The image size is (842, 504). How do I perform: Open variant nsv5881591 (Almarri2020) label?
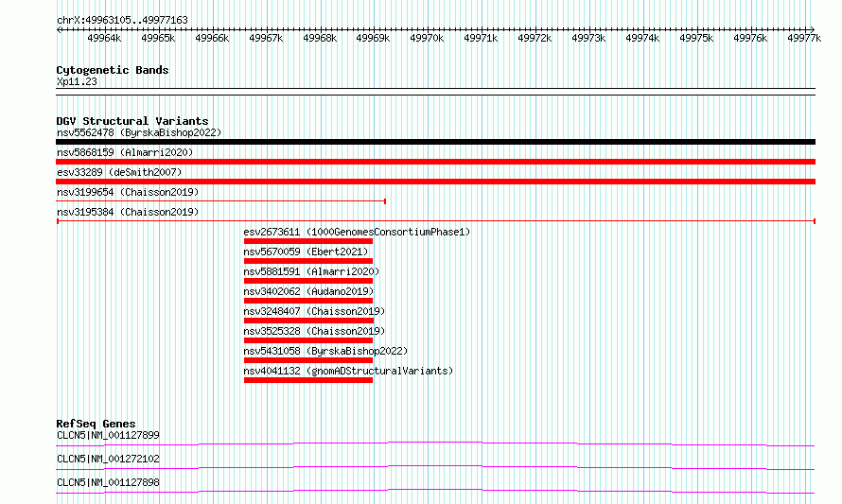(311, 271)
